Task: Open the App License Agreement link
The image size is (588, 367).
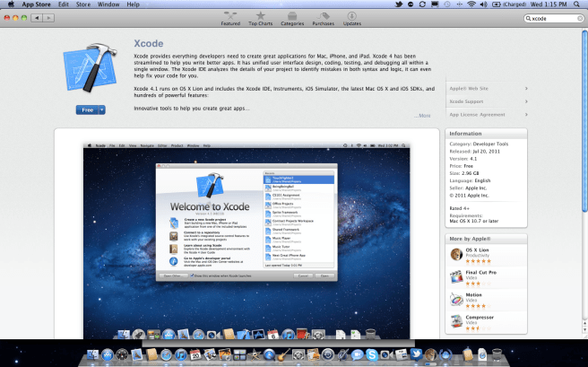Action: (477, 115)
